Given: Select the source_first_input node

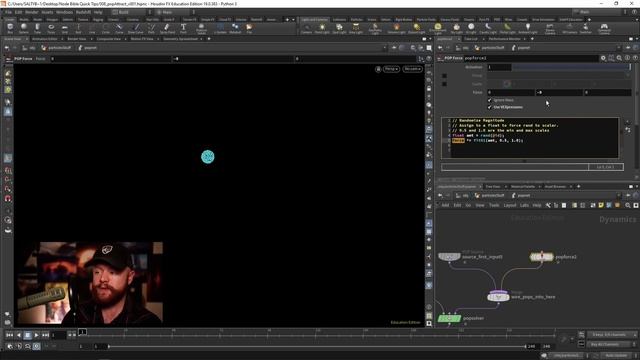Looking at the screenshot, I should tap(449, 257).
